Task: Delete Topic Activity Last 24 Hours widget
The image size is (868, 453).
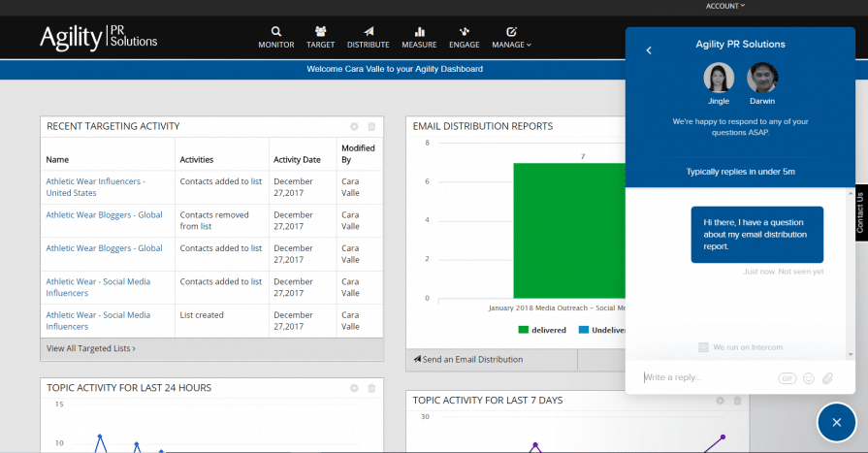Action: 371,388
